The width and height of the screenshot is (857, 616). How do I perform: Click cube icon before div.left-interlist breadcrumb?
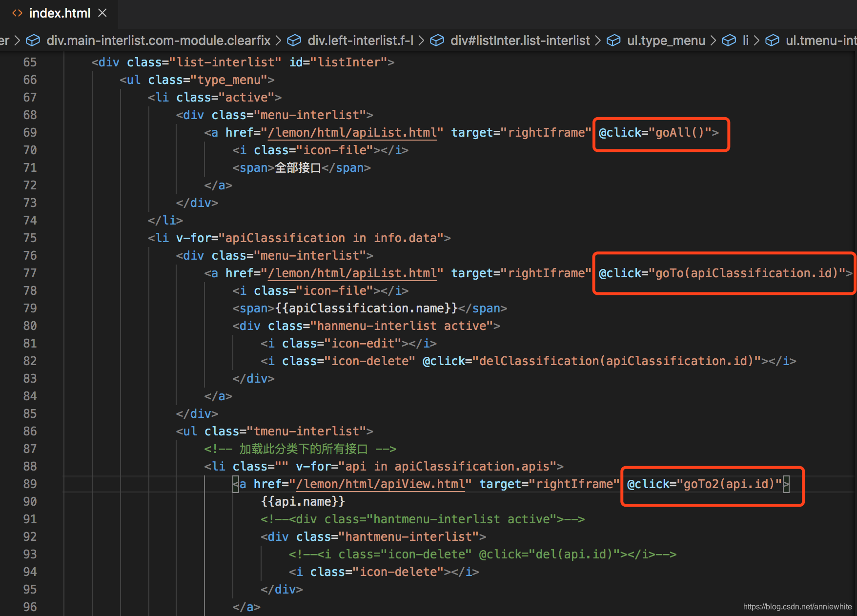(294, 40)
